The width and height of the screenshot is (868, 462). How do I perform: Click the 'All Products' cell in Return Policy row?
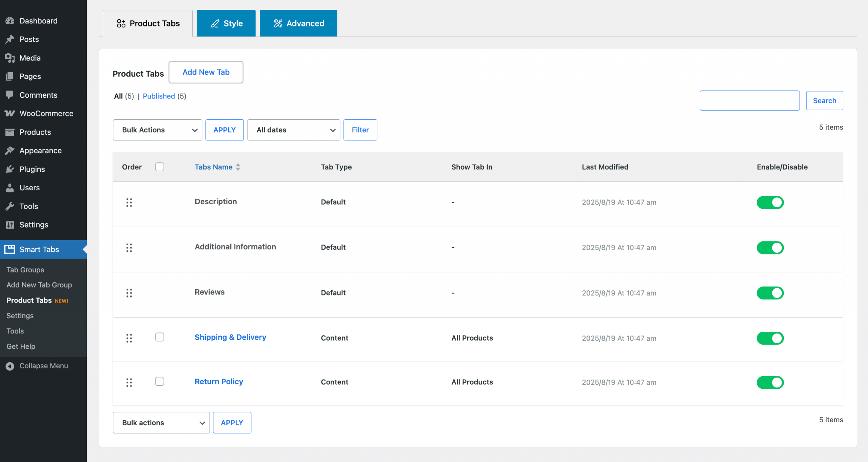pyautogui.click(x=472, y=382)
